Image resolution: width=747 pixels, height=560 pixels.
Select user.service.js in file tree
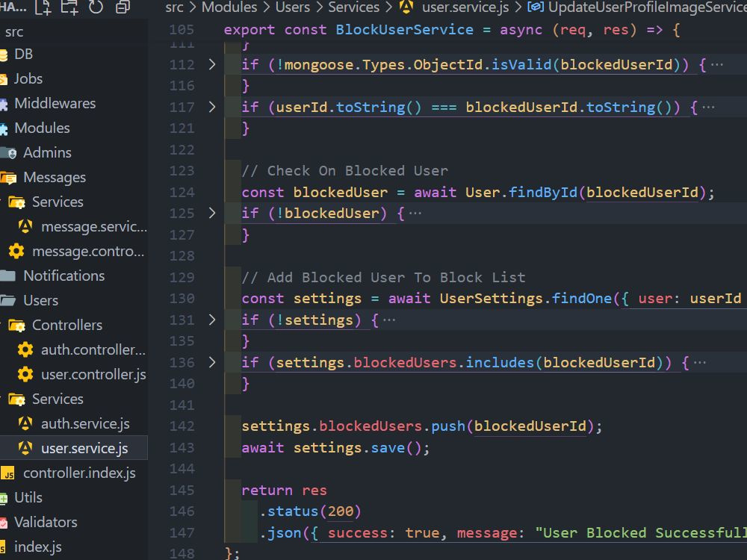pos(84,449)
